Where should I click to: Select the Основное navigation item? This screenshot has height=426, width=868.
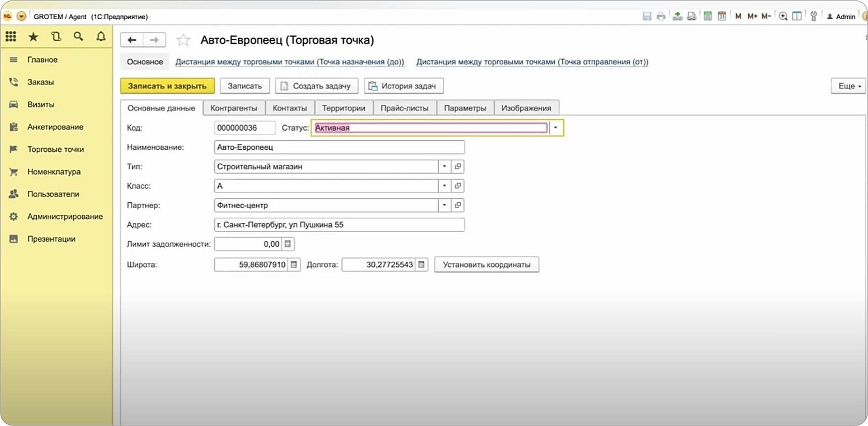145,62
